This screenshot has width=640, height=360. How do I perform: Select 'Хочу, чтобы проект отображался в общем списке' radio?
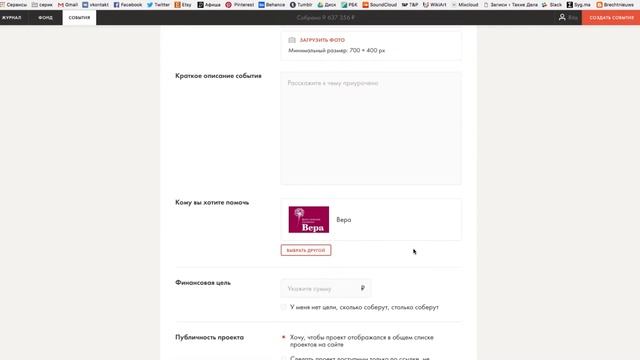(x=283, y=337)
